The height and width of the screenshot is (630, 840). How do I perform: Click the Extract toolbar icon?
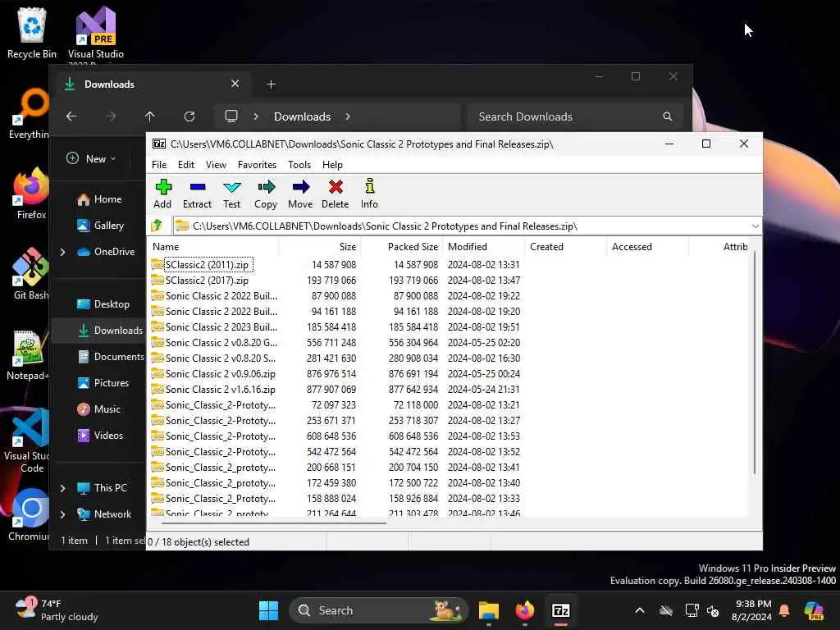tap(197, 194)
